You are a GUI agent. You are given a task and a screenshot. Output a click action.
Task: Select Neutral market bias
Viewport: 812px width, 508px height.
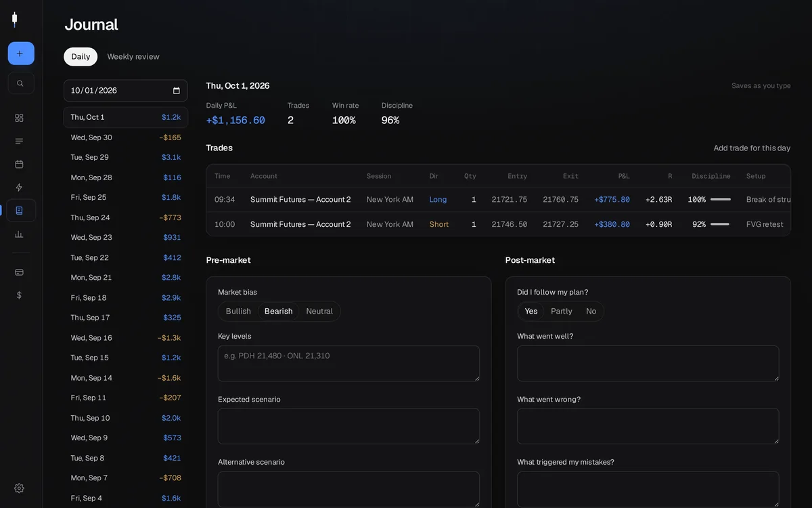pos(319,312)
